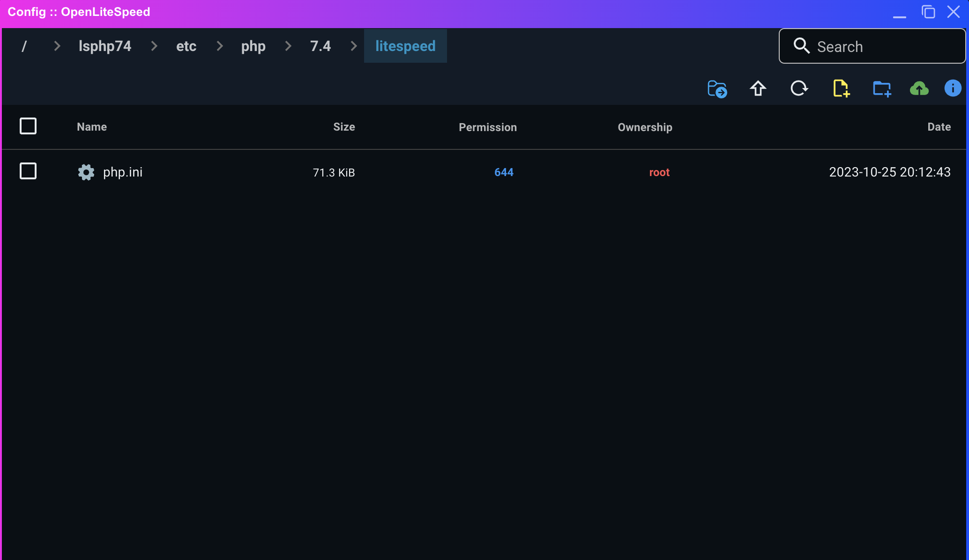
Task: Click the magnifier icon in search box
Action: 801,46
